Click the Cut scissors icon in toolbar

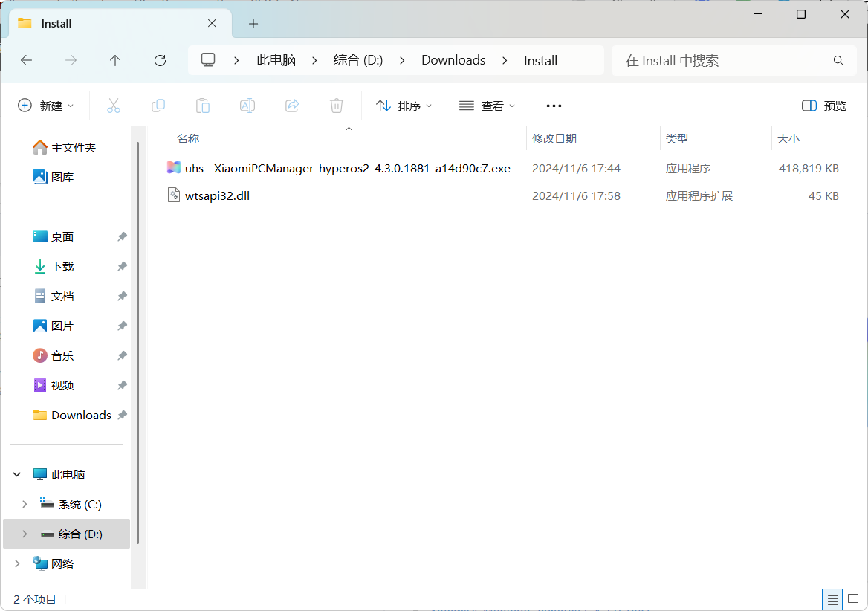[x=114, y=106]
